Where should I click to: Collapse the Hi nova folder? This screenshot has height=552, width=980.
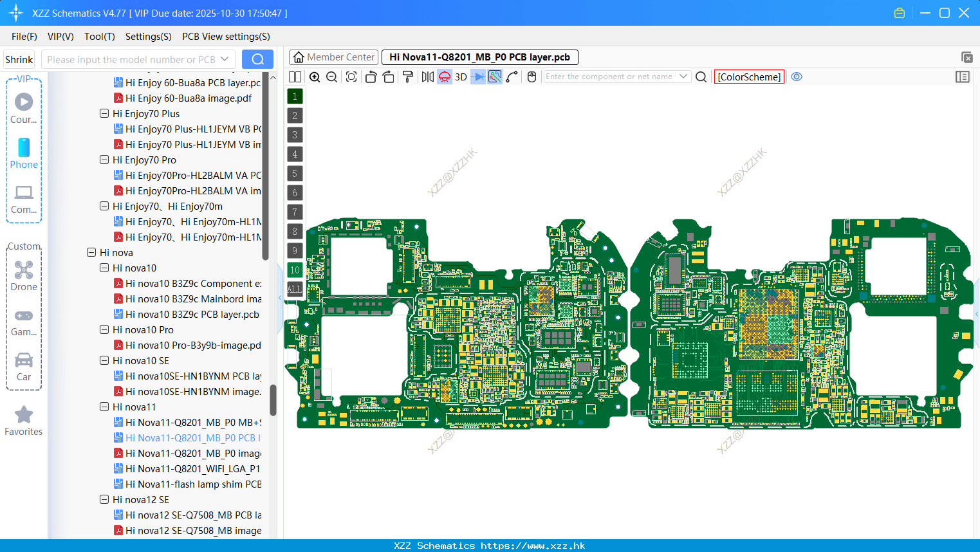click(91, 252)
